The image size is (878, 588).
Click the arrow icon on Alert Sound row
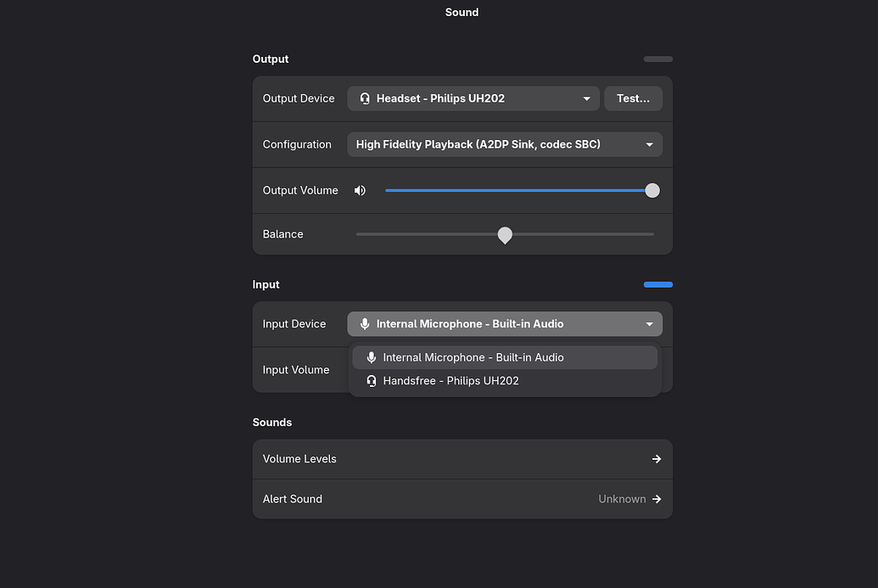tap(657, 499)
